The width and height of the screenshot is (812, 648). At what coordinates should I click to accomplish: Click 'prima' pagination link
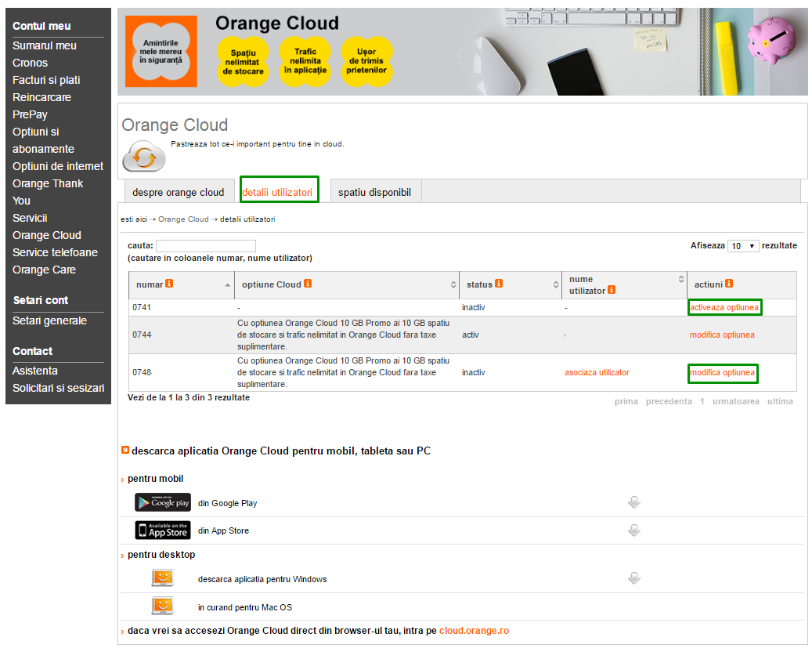pyautogui.click(x=626, y=401)
